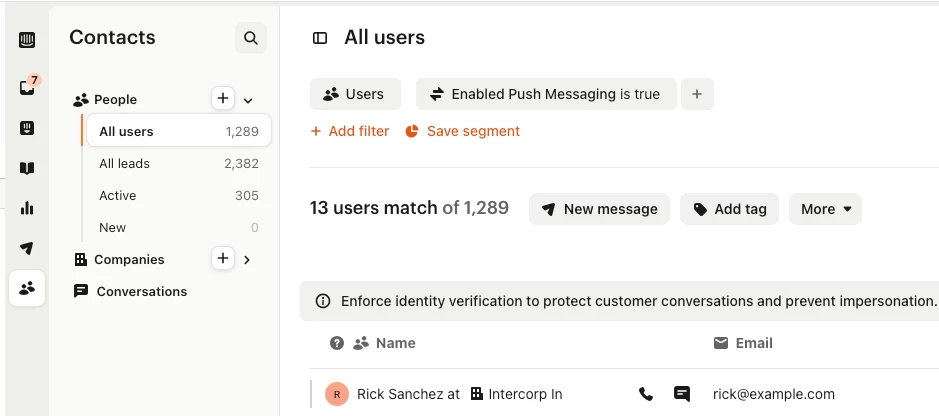The height and width of the screenshot is (416, 939).
Task: Click the help question mark by Name column
Action: coord(337,343)
